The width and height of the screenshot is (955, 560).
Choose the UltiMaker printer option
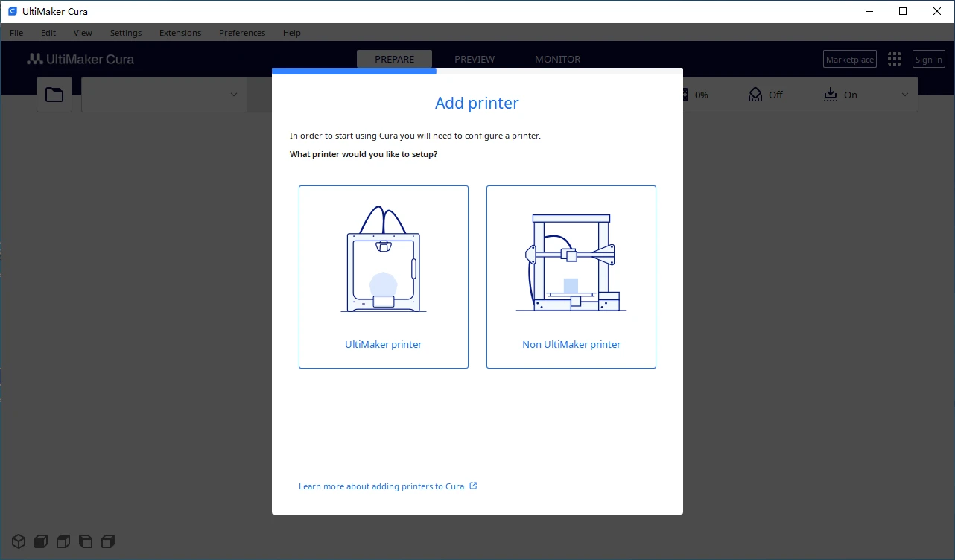(384, 277)
